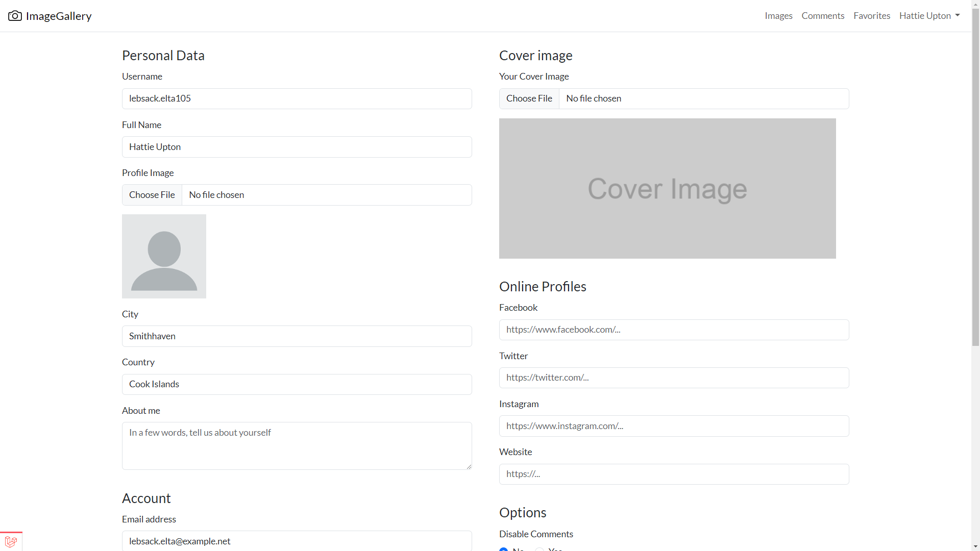This screenshot has width=980, height=551.
Task: Expand the Hattie Upton user dropdown
Action: click(x=929, y=16)
